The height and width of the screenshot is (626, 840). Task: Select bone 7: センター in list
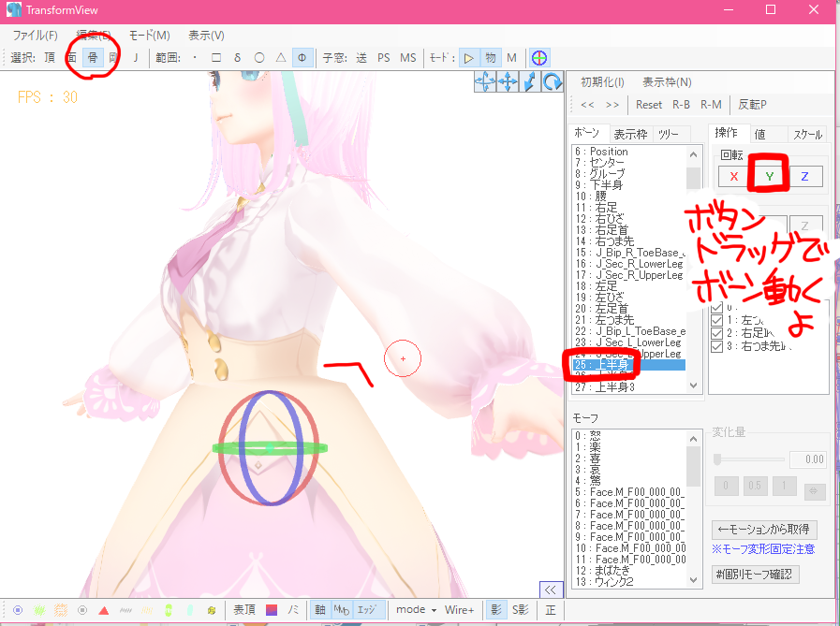click(629, 163)
